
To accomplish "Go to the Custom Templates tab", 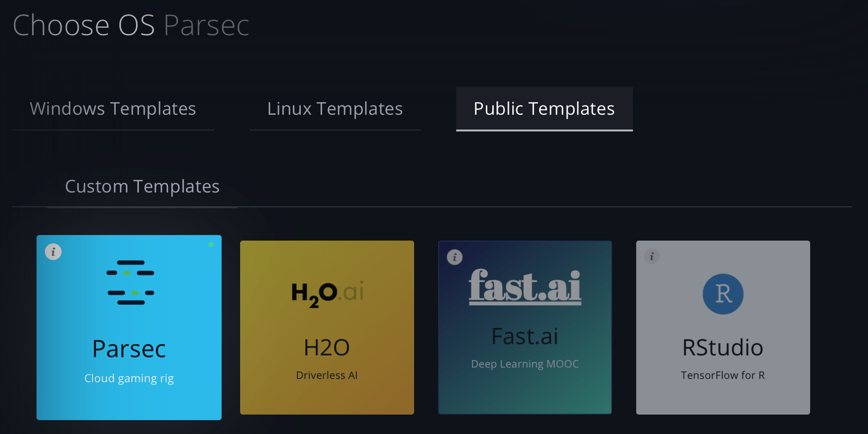I will click(x=142, y=186).
